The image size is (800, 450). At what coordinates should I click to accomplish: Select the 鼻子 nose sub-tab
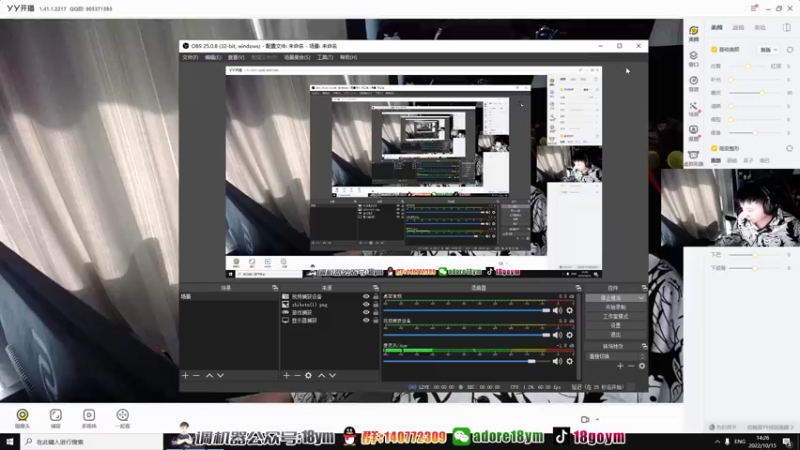click(748, 160)
